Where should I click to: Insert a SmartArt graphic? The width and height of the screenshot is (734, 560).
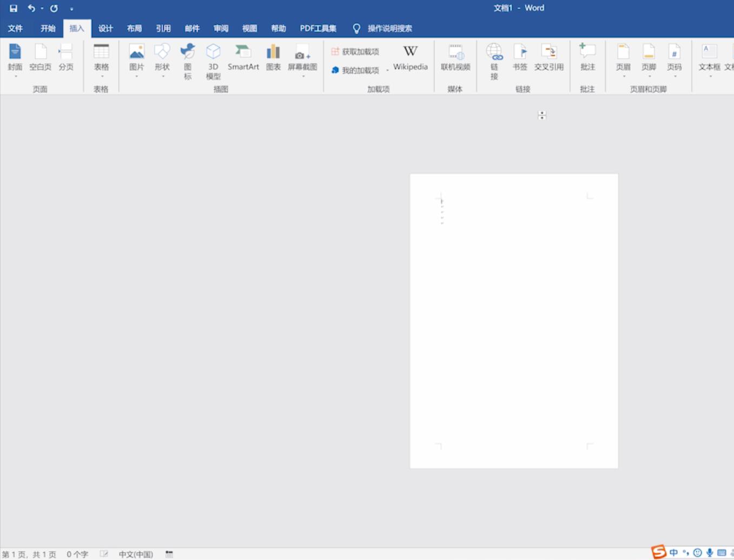point(243,57)
